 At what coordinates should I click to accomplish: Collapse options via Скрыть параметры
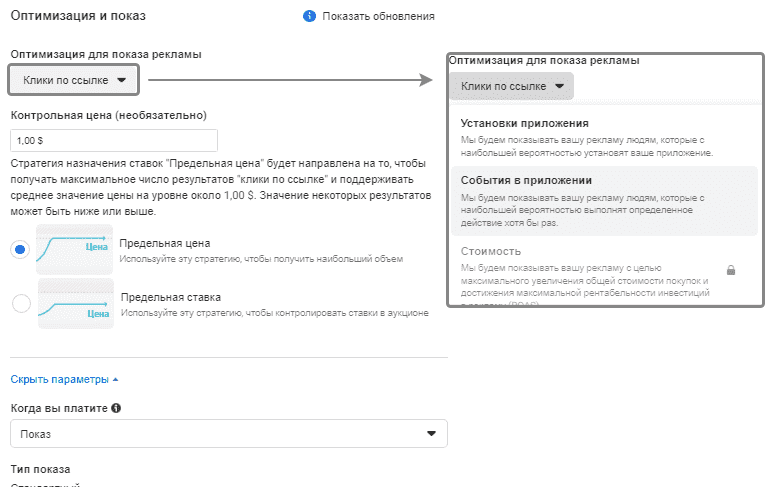point(59,379)
